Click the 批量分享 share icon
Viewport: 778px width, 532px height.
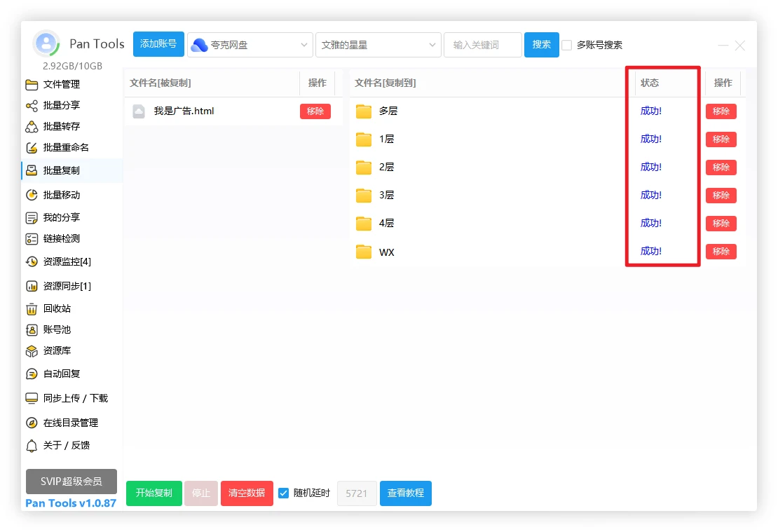(x=32, y=106)
